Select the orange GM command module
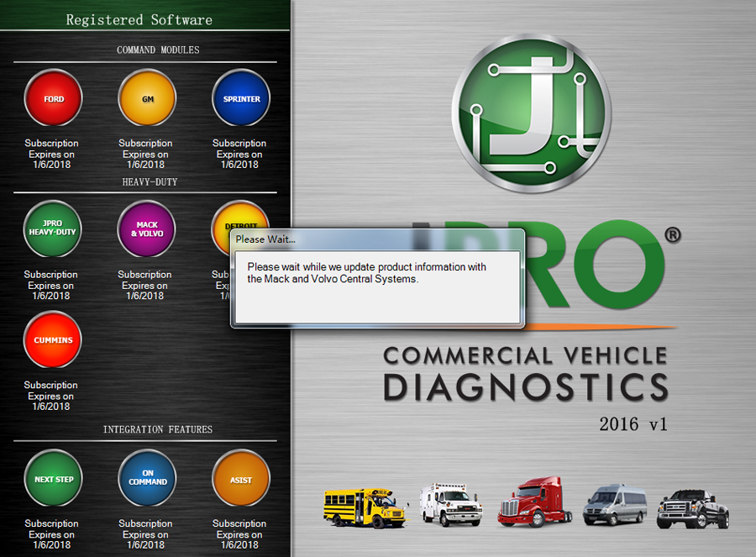Viewport: 756px width, 557px height. (148, 98)
